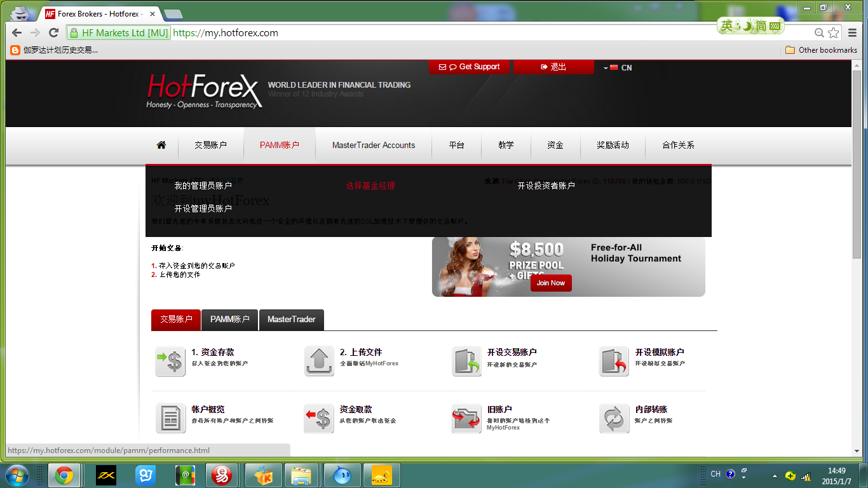Open the PAMM账户 navigation menu

[x=280, y=145]
